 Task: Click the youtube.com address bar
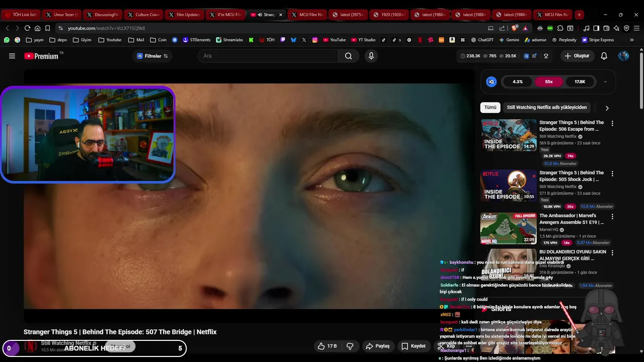point(272,28)
